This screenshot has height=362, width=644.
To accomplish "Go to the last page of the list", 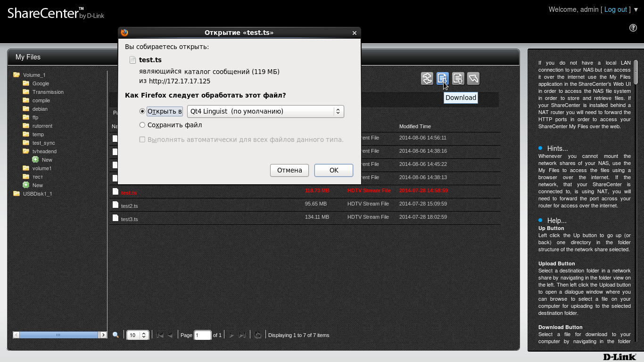I will 242,335.
